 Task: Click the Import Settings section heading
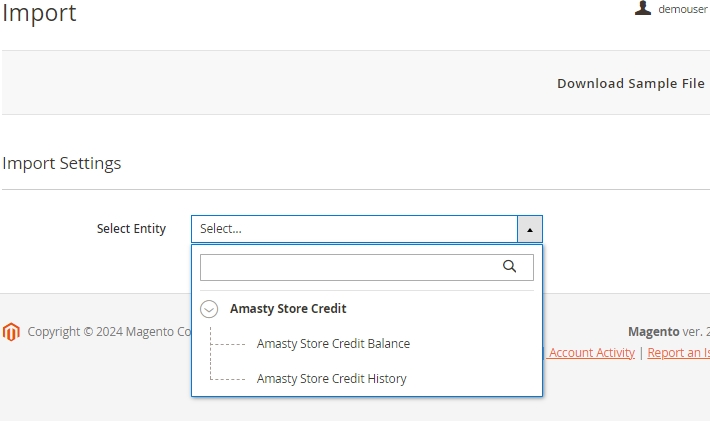pos(62,163)
